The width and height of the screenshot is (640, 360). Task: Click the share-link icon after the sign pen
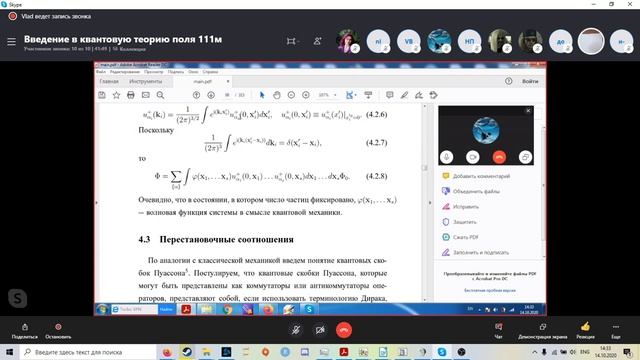(x=433, y=95)
